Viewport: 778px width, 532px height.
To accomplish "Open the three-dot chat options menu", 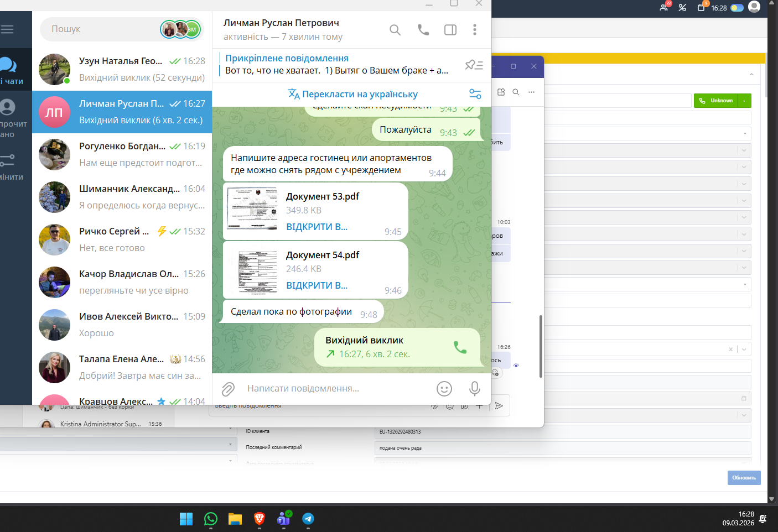I will point(475,30).
